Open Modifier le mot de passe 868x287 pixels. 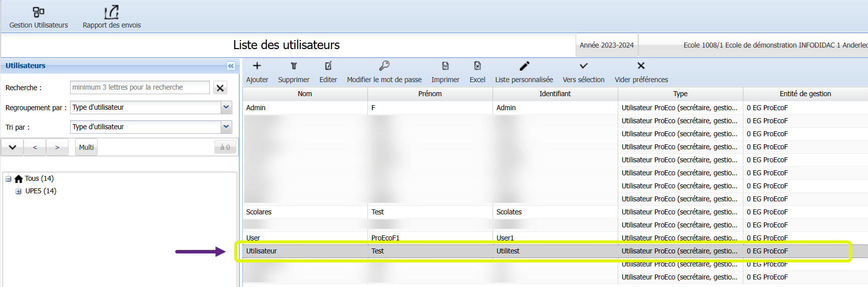(384, 66)
